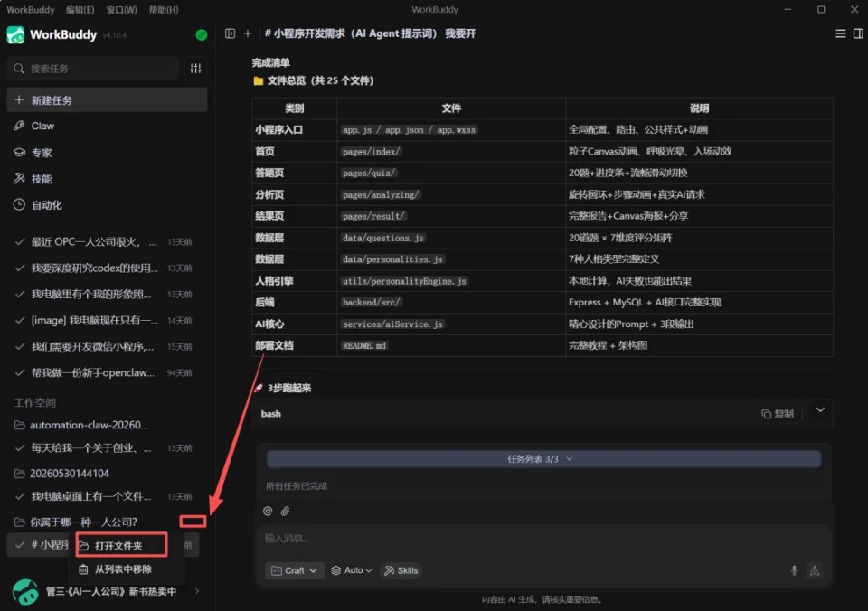Image resolution: width=868 pixels, height=611 pixels.
Task: Toggle the right panel layout icon
Action: [x=858, y=33]
